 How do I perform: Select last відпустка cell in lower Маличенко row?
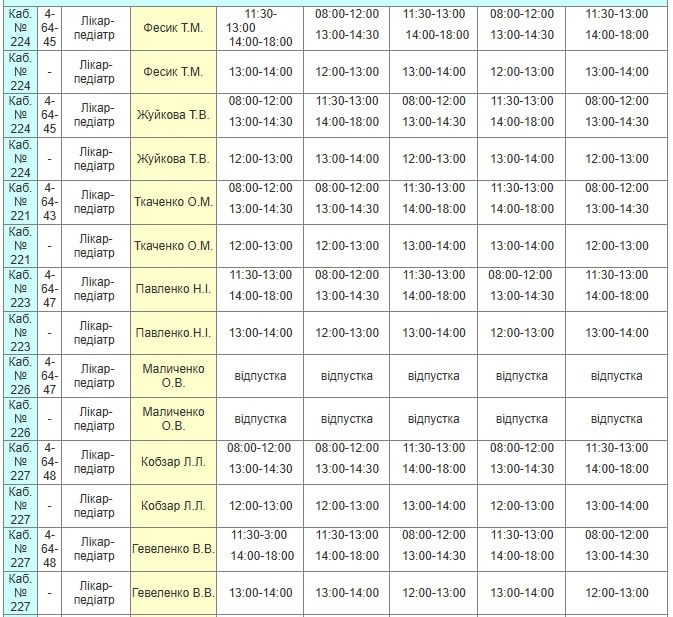click(x=616, y=419)
